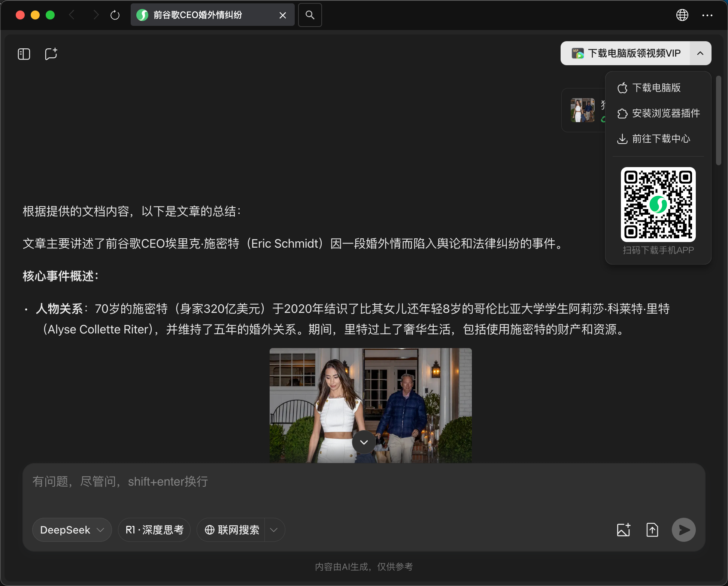Screen dimensions: 728x586
Task: Open the tab search magnifier
Action: [310, 15]
